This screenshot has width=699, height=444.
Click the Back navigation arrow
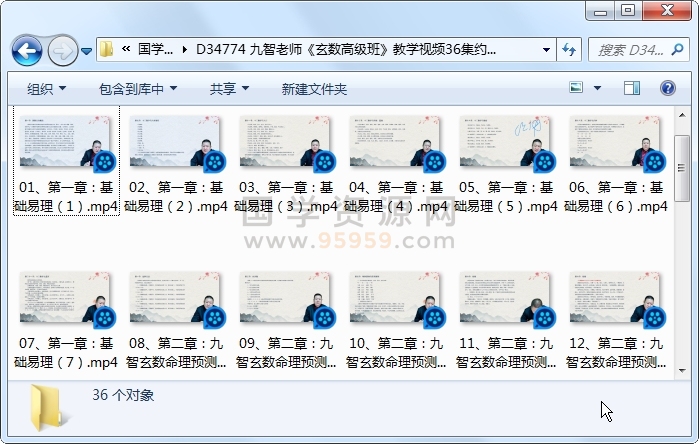(28, 51)
